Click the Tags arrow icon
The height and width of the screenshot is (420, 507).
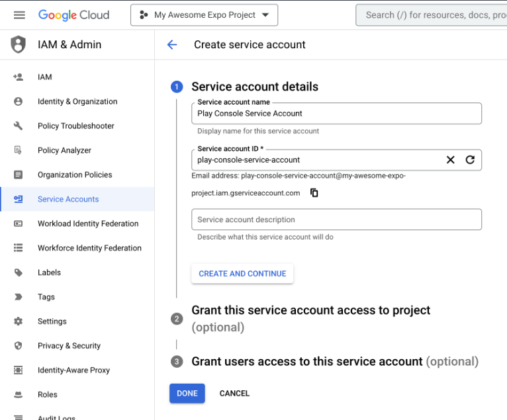coord(18,297)
